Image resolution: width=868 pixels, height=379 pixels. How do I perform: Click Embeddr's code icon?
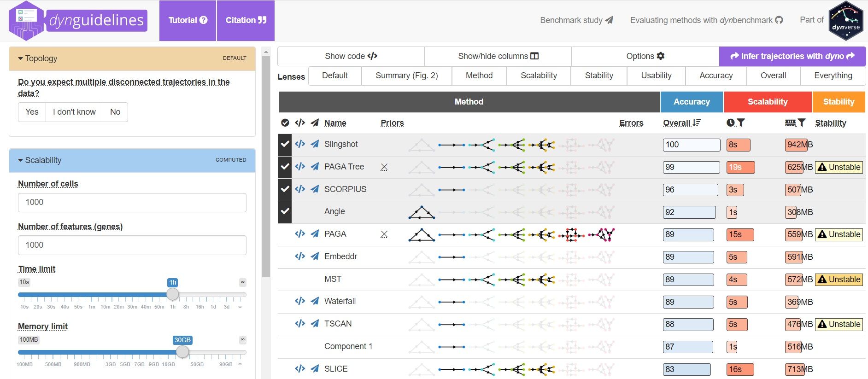pyautogui.click(x=300, y=256)
